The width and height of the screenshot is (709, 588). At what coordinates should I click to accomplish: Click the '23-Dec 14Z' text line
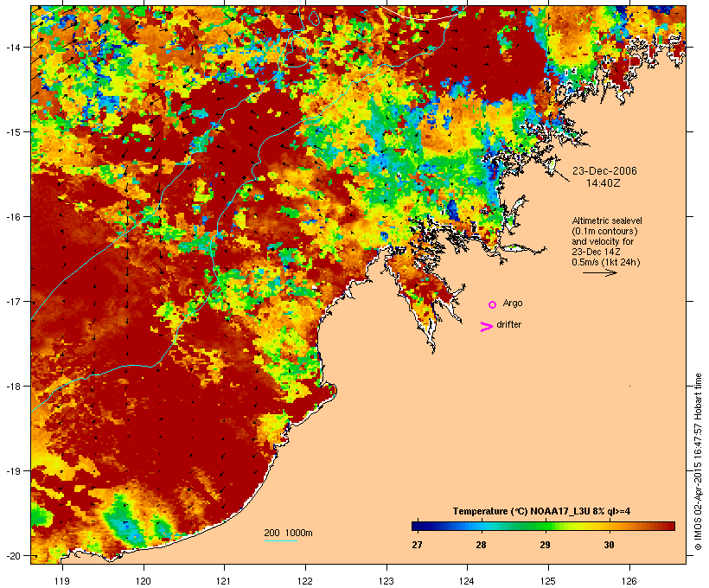pyautogui.click(x=596, y=252)
